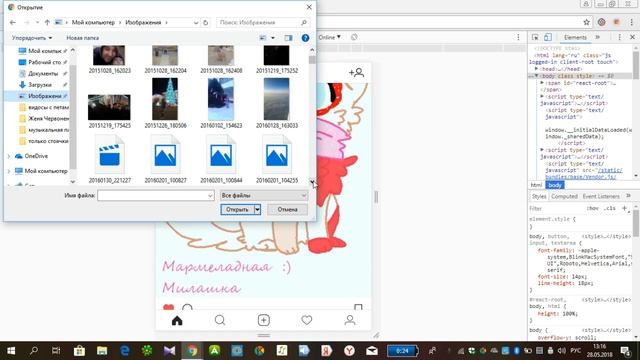Open File Explorer from taskbar
The height and width of the screenshot is (360, 640).
[x=102, y=351]
